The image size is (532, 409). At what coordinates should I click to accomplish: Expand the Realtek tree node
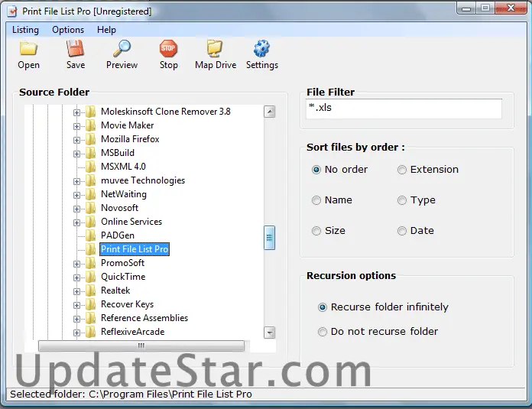click(x=76, y=291)
